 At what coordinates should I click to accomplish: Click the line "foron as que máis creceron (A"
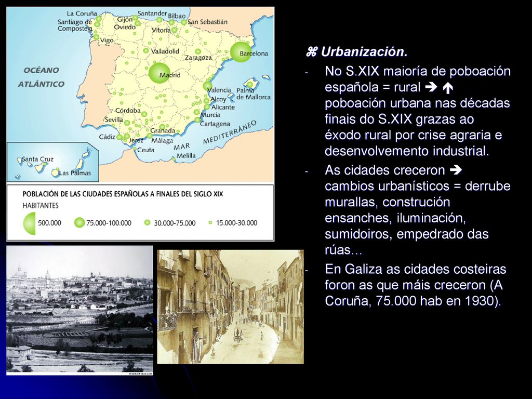[x=414, y=285]
